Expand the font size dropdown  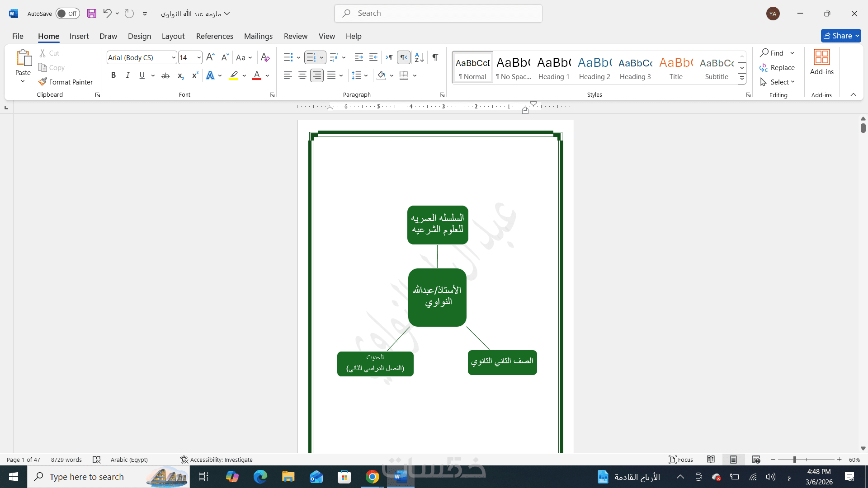click(x=199, y=57)
